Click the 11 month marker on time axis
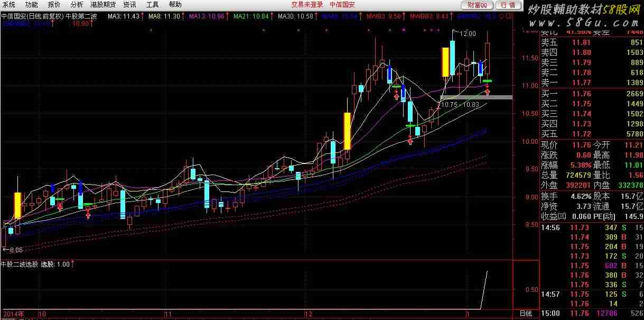Screen dimensions: 644x320 point(169,314)
